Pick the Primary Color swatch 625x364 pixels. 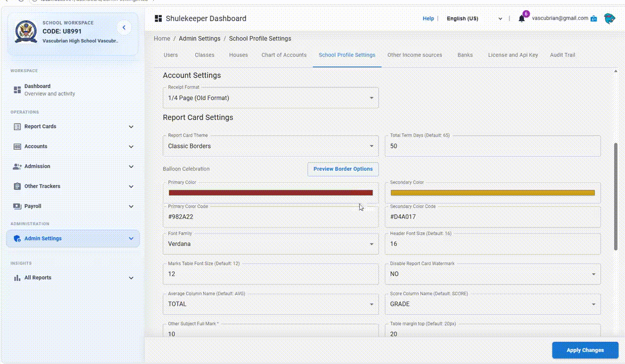(271, 193)
